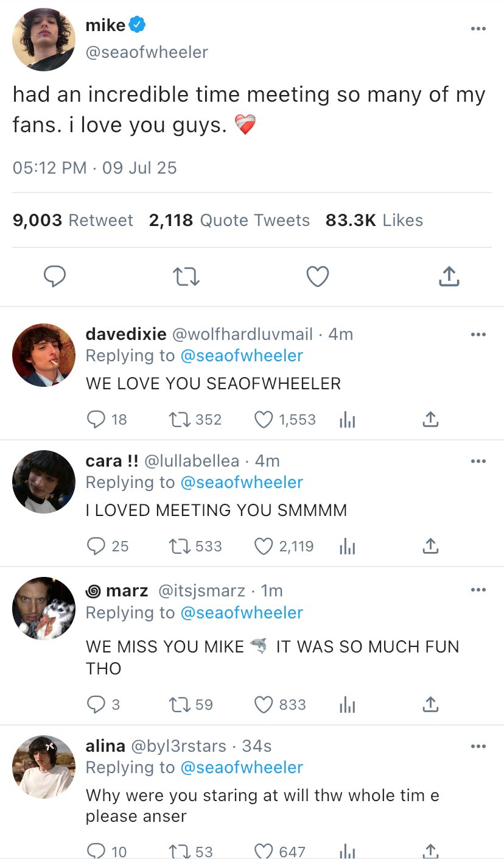
Task: Open more options on alina's reply
Action: pyautogui.click(x=478, y=746)
